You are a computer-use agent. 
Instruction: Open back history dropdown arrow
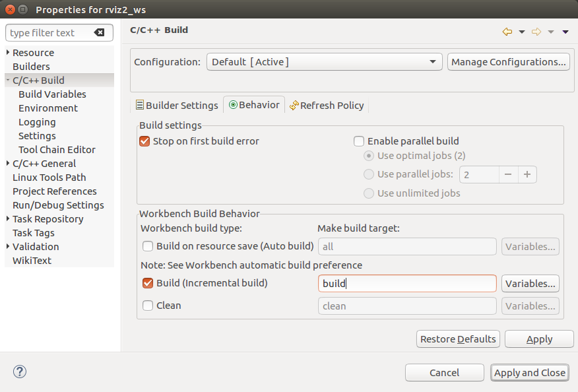521,32
